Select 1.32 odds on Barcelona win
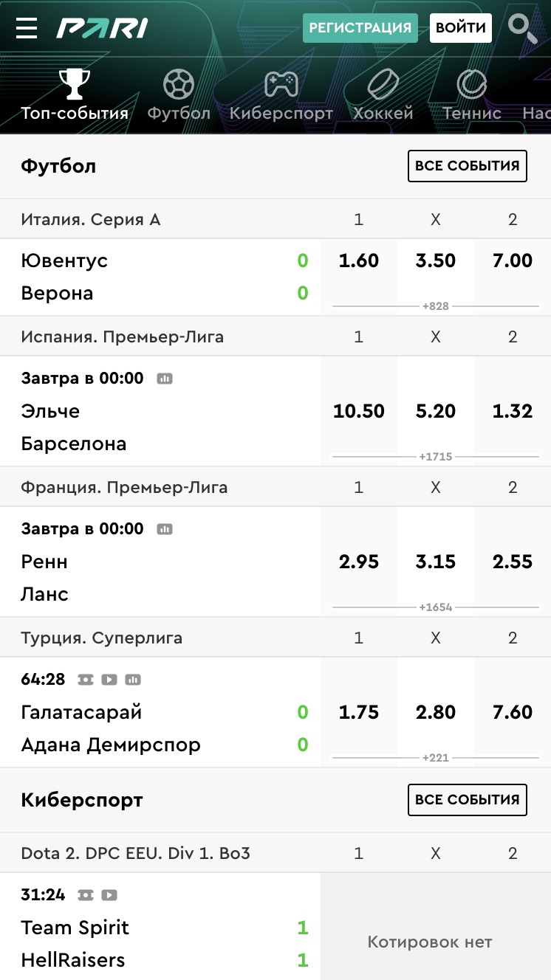The image size is (551, 980). tap(513, 411)
